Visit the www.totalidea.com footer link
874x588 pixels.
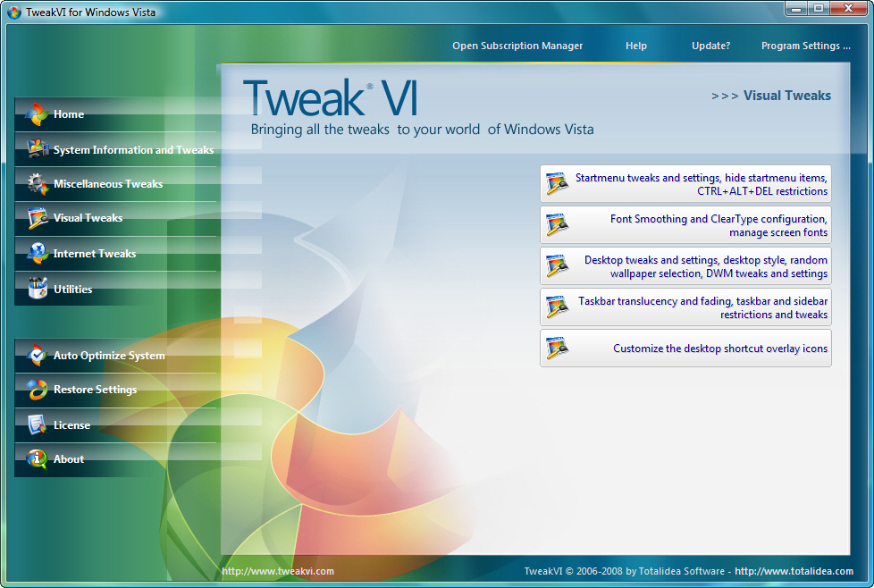click(794, 571)
